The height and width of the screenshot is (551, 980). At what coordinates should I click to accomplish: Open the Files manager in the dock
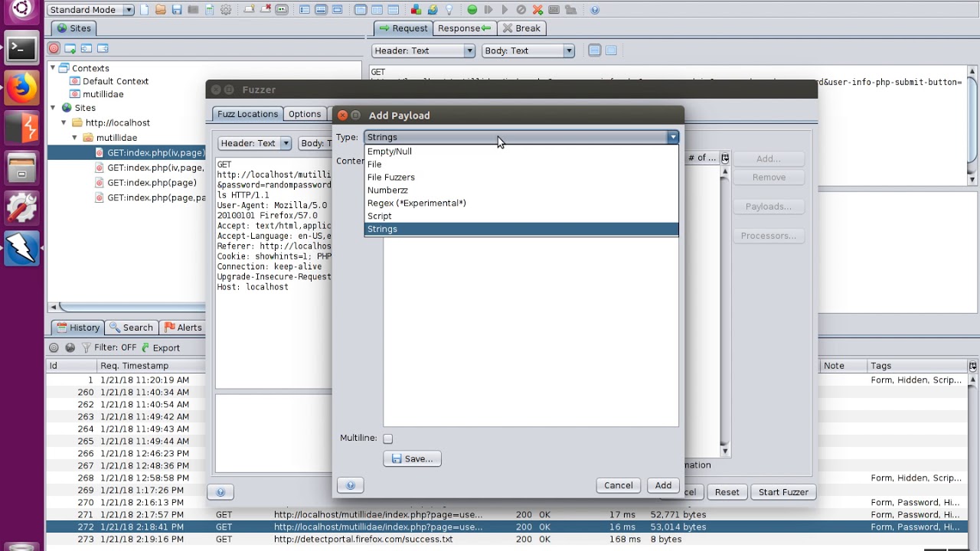[x=21, y=168]
